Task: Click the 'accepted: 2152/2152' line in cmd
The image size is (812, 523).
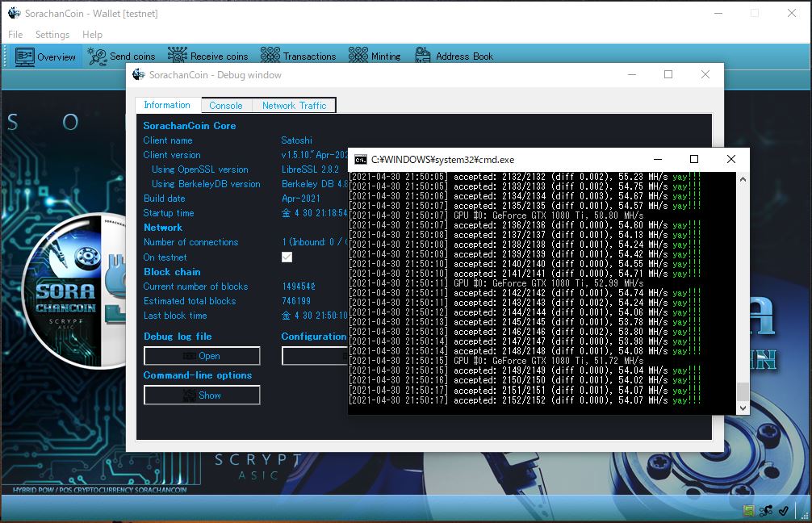Action: [x=525, y=400]
